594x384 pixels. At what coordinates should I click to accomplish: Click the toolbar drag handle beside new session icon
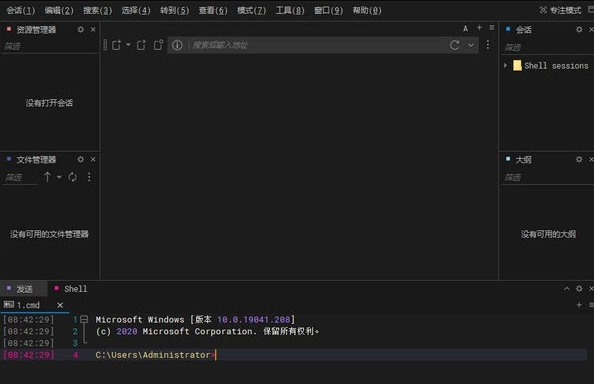click(x=105, y=45)
